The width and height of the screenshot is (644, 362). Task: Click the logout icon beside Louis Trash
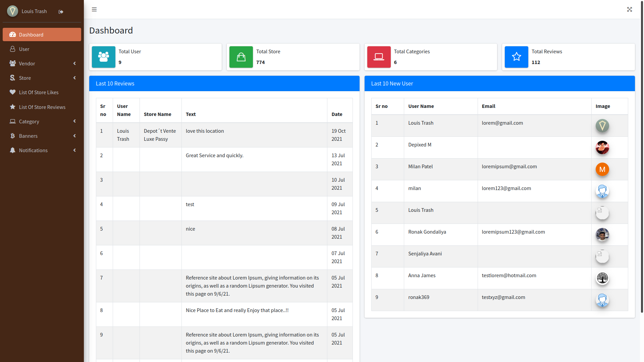pos(61,12)
